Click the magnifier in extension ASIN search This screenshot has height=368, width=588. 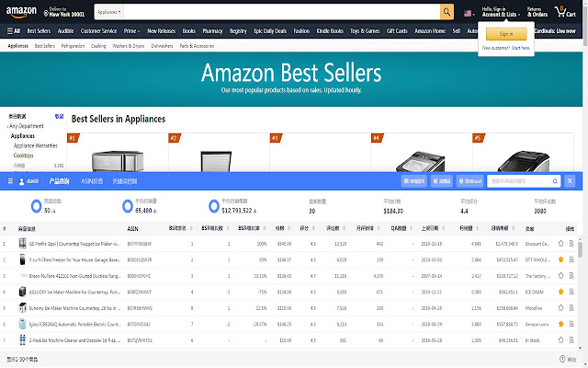pos(555,181)
